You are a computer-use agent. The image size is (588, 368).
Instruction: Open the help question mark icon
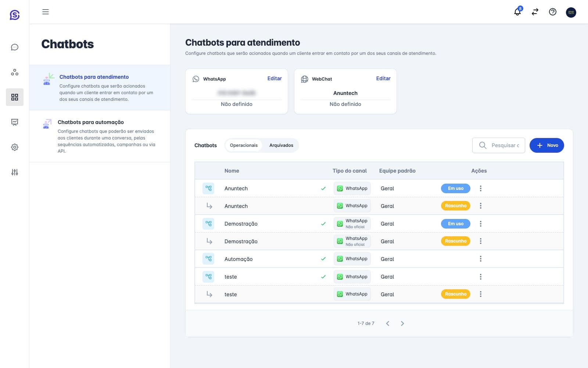click(553, 12)
